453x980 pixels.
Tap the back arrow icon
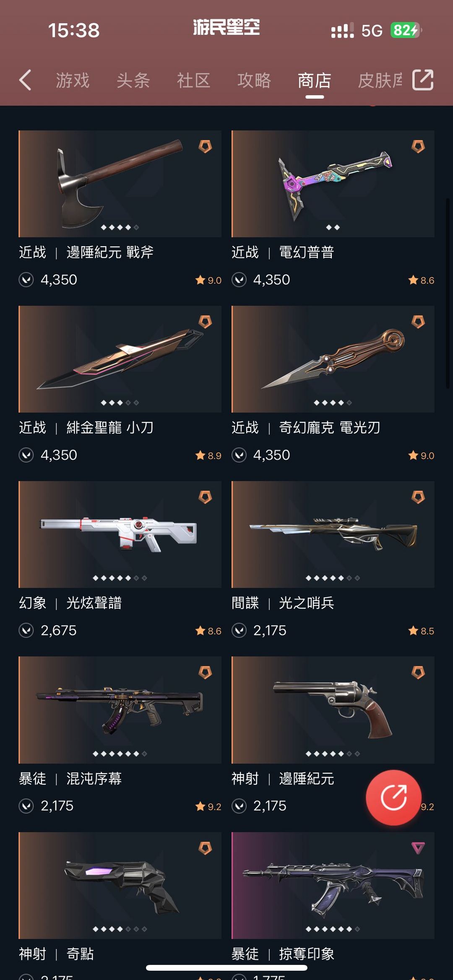[x=25, y=80]
